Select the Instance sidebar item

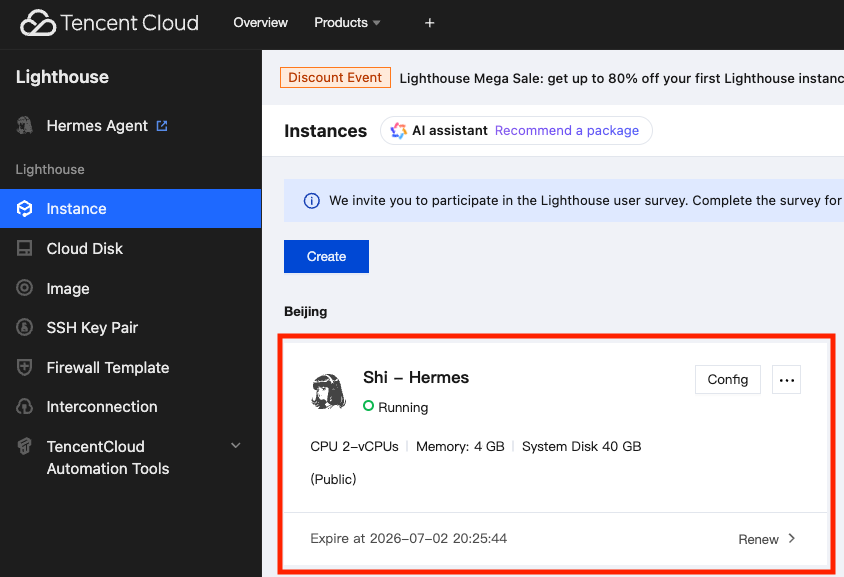130,208
